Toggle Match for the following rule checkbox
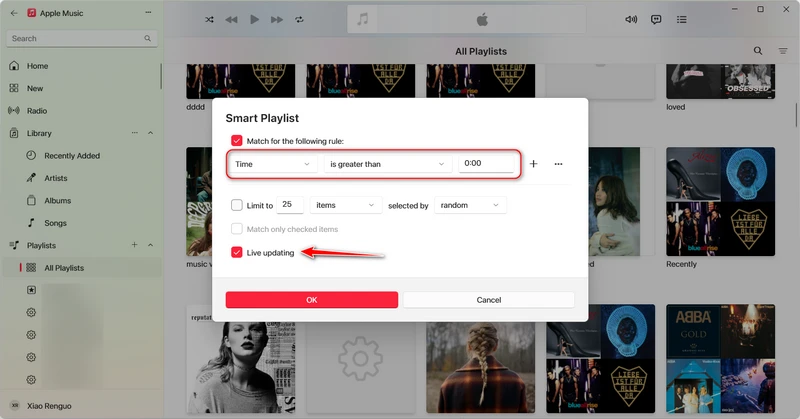 (x=236, y=140)
